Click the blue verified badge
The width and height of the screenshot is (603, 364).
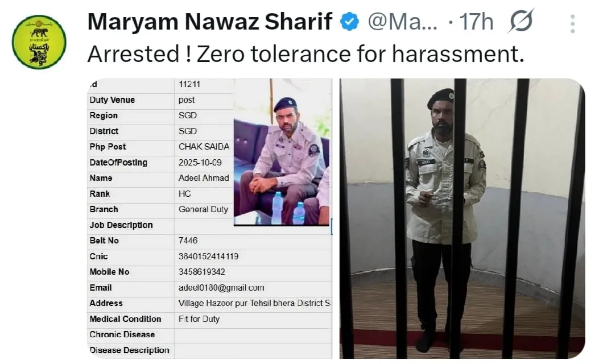[x=349, y=22]
